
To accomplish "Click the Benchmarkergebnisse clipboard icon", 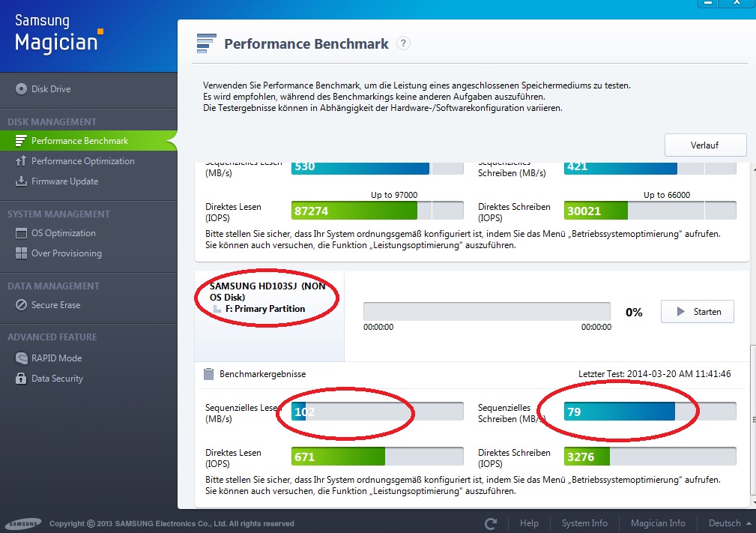I will click(208, 374).
